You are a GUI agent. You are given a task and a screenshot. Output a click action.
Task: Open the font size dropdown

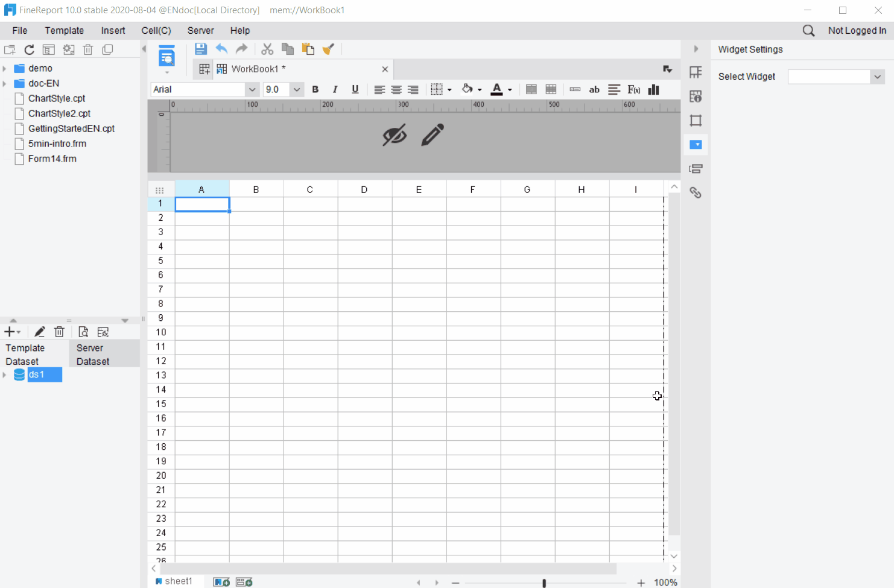(x=296, y=89)
